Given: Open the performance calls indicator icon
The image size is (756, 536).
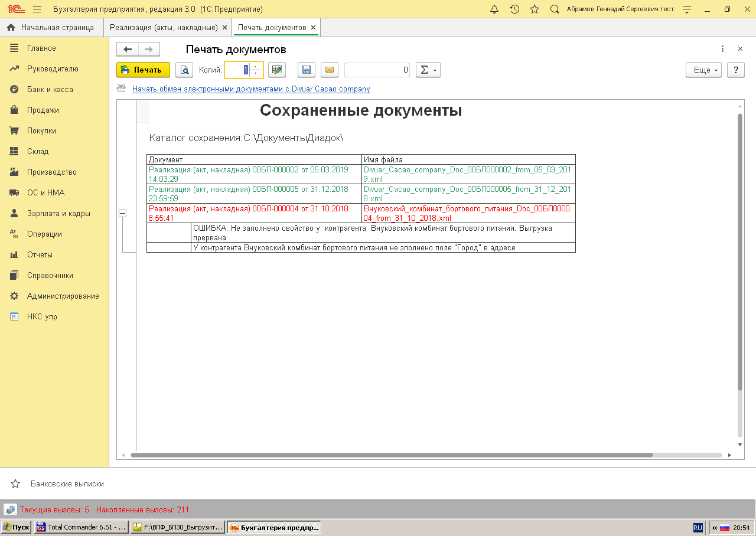Looking at the screenshot, I should pos(10,509).
